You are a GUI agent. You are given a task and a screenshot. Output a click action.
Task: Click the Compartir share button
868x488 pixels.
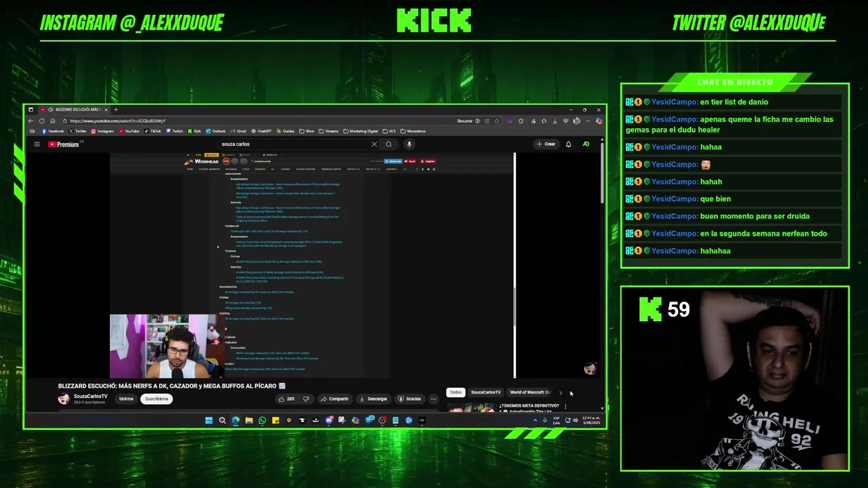334,399
